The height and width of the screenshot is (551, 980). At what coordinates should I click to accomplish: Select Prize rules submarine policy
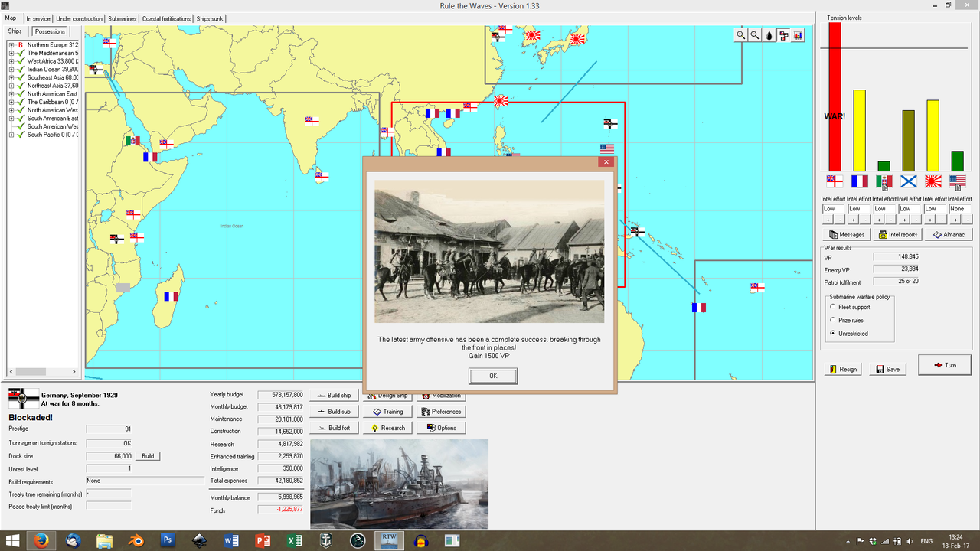pos(833,320)
